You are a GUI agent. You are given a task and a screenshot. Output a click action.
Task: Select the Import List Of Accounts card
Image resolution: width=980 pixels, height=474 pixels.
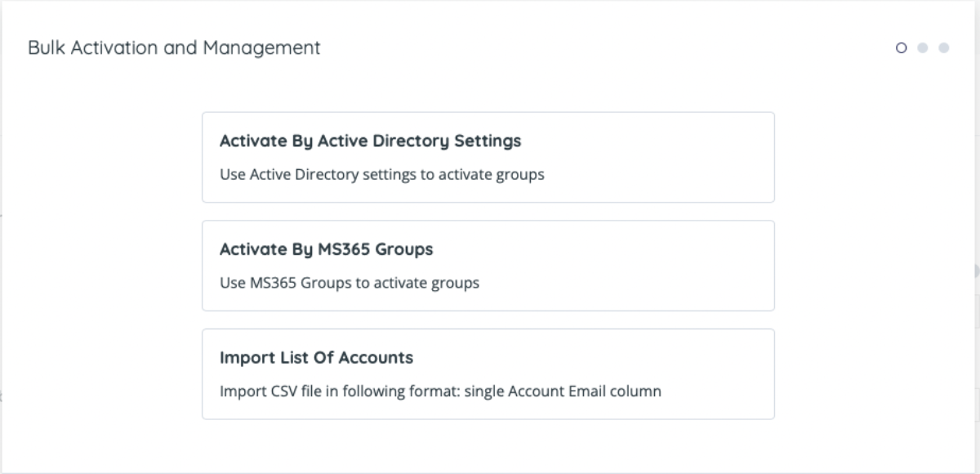tap(488, 374)
